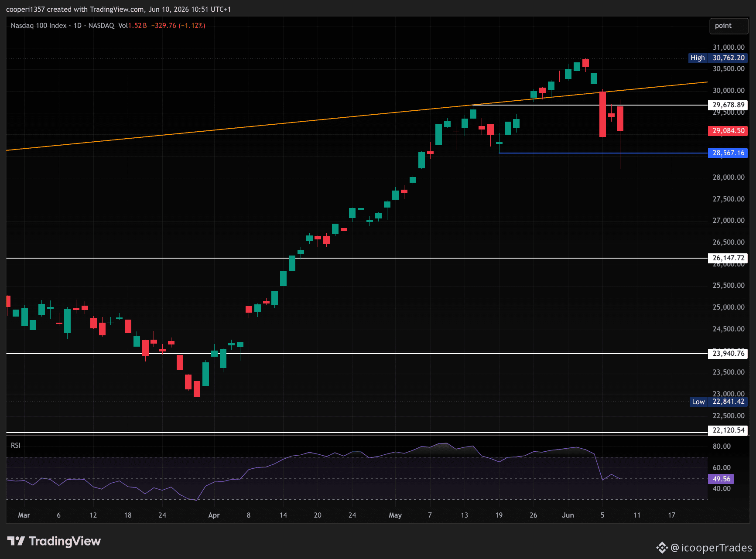Click the 22,500.00 price axis tick
Viewport: 756px width, 559px height.
[729, 416]
